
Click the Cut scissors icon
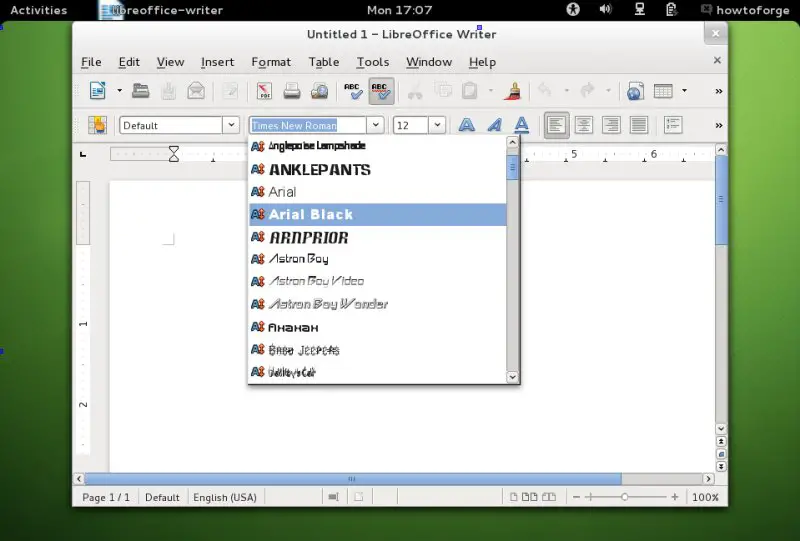415,91
